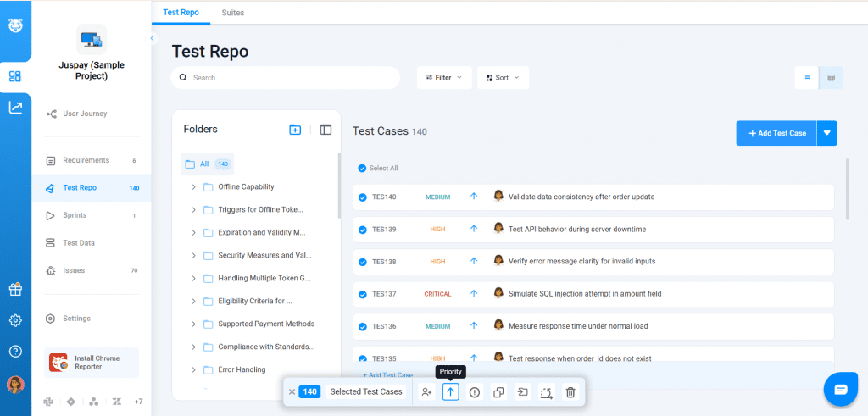The image size is (868, 416).
Task: Click the copy test cases icon
Action: coord(498,392)
